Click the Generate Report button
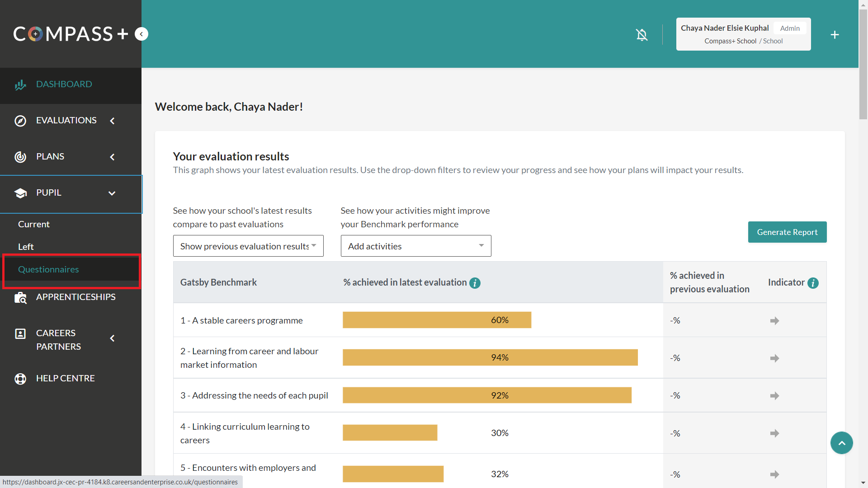Image resolution: width=868 pixels, height=488 pixels. pyautogui.click(x=787, y=232)
